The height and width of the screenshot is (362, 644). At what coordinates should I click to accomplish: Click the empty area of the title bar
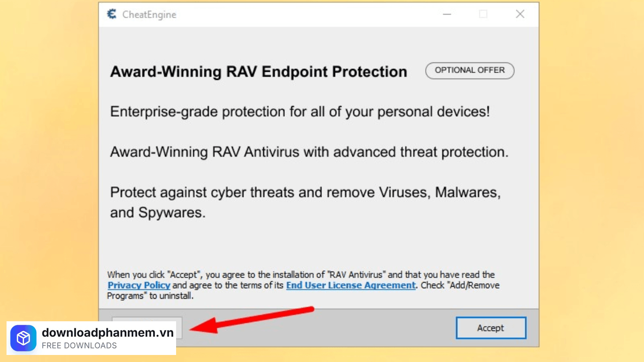pyautogui.click(x=302, y=14)
